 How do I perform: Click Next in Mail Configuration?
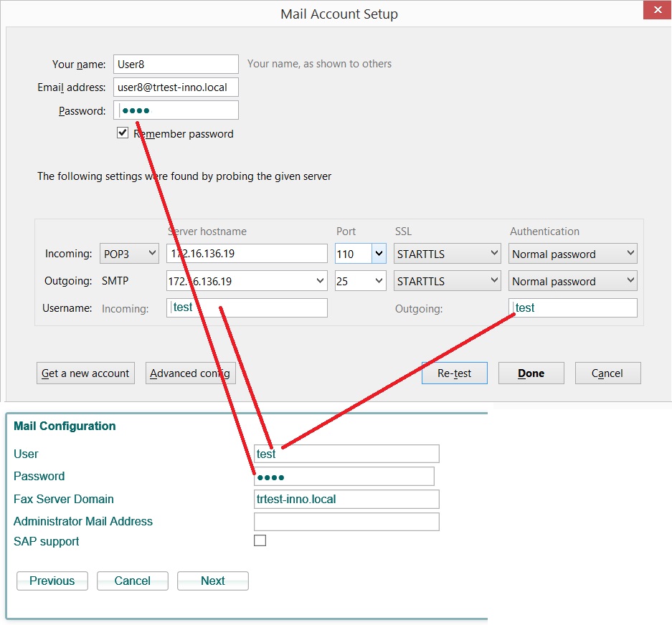(212, 581)
